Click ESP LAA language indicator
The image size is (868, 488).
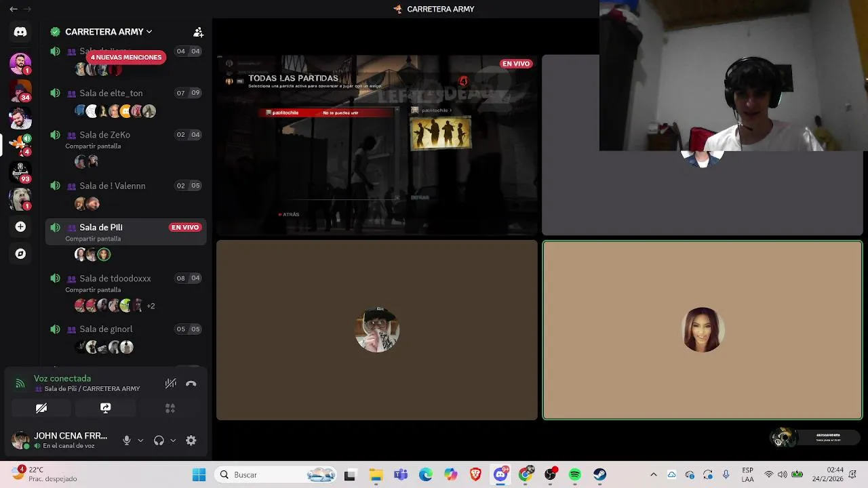point(747,474)
